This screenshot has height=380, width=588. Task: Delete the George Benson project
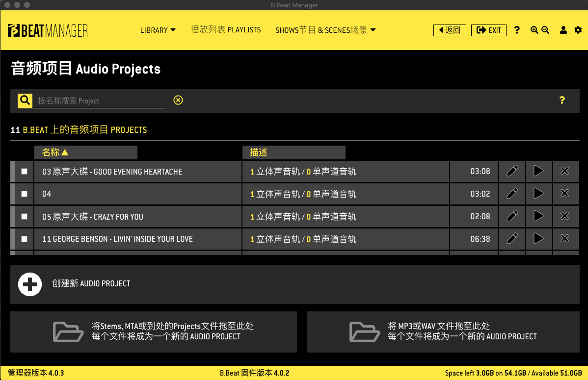coord(565,239)
